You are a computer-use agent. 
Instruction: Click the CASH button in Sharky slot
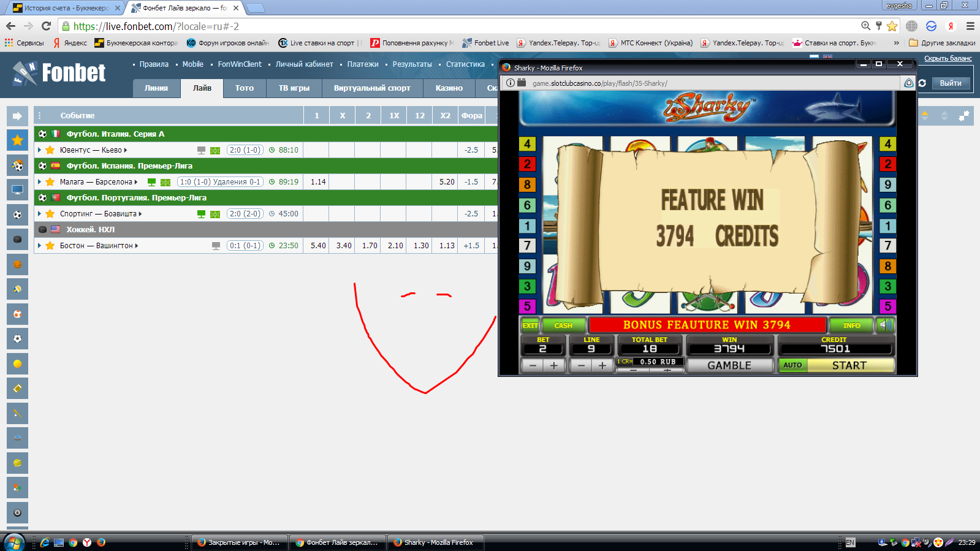click(563, 325)
